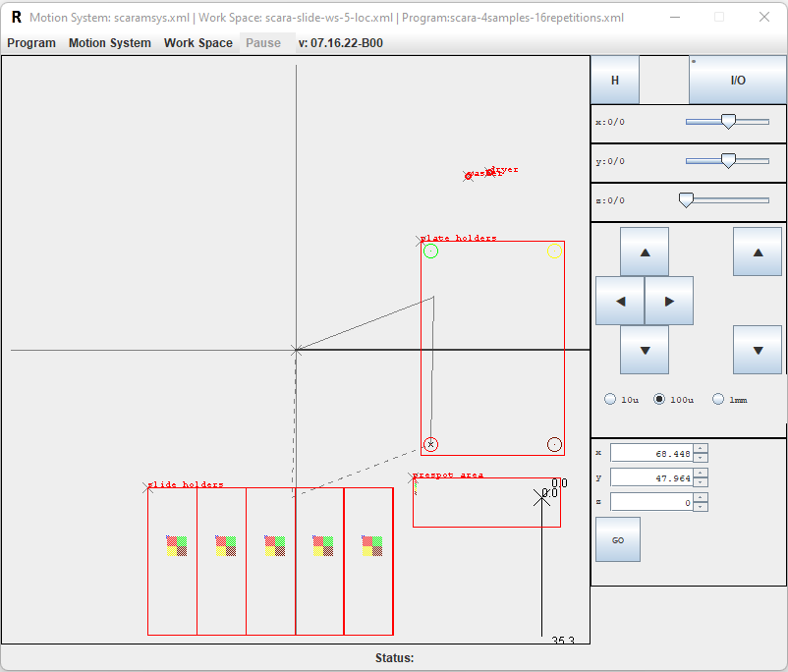Increment the z coordinate spinner
This screenshot has height=672, width=788.
tap(701, 498)
